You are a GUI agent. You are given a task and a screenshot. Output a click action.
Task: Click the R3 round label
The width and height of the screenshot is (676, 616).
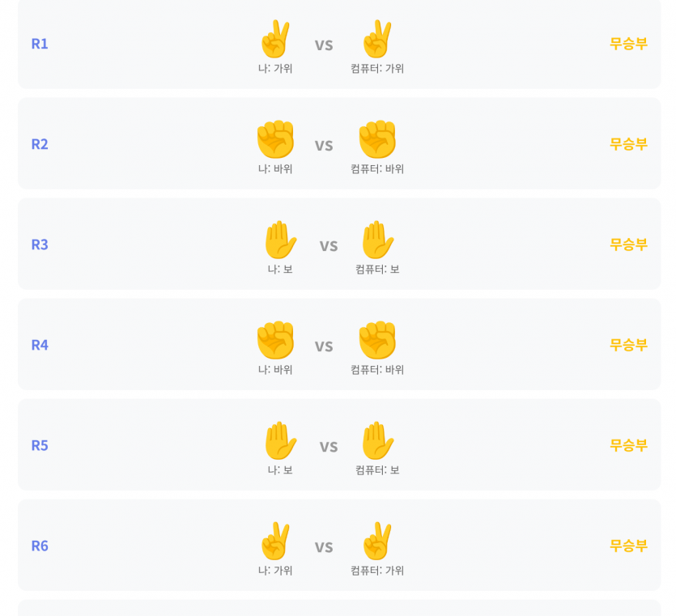coord(40,244)
